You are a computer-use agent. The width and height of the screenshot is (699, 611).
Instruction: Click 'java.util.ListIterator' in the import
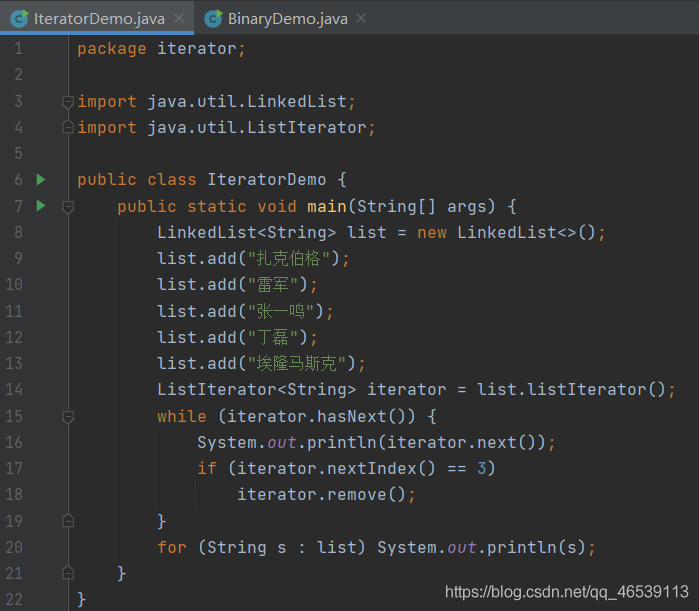(x=257, y=127)
